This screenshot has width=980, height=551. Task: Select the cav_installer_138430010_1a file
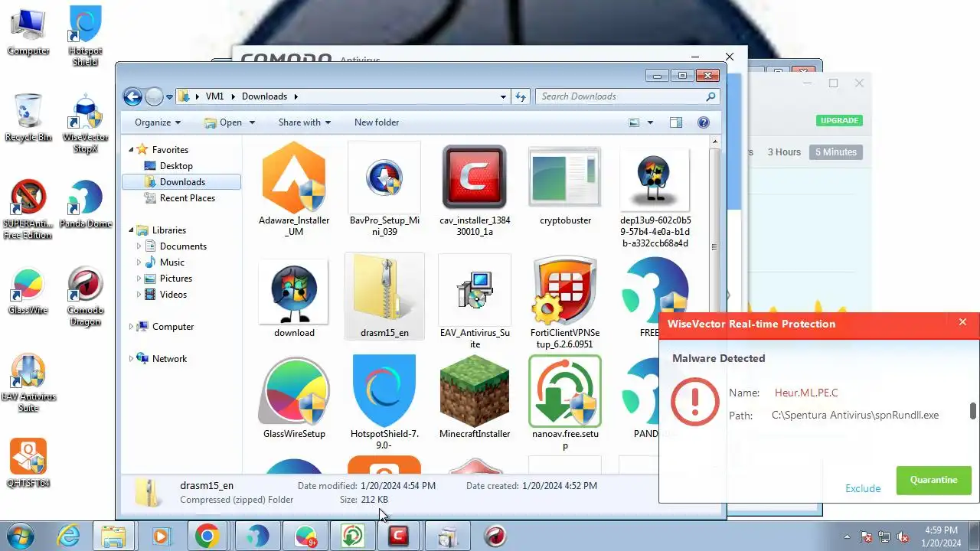tap(475, 187)
